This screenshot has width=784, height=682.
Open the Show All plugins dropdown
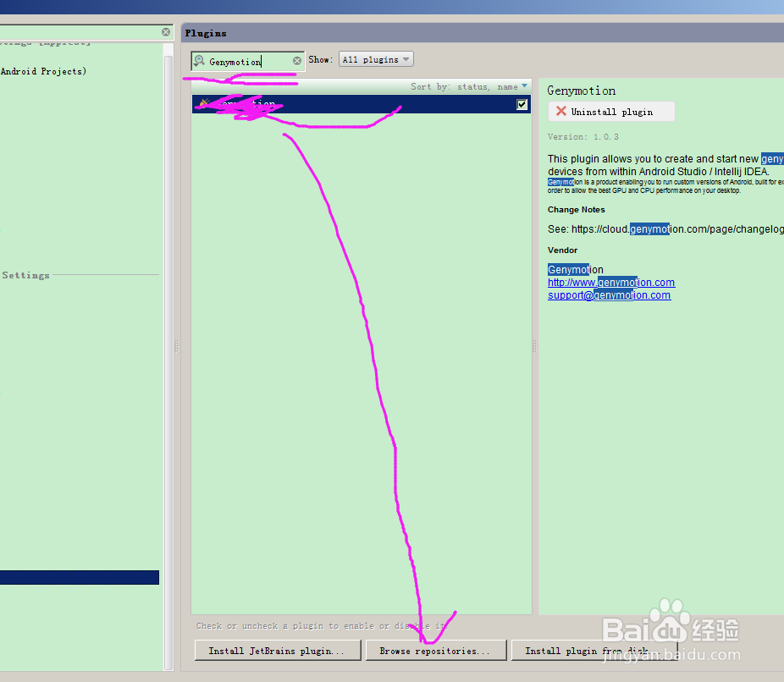point(376,59)
